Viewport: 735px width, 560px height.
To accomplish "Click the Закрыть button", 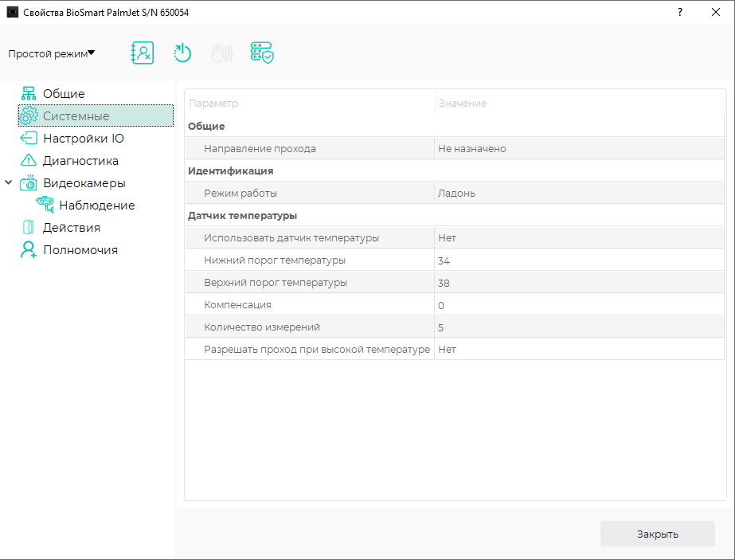I will 657,534.
